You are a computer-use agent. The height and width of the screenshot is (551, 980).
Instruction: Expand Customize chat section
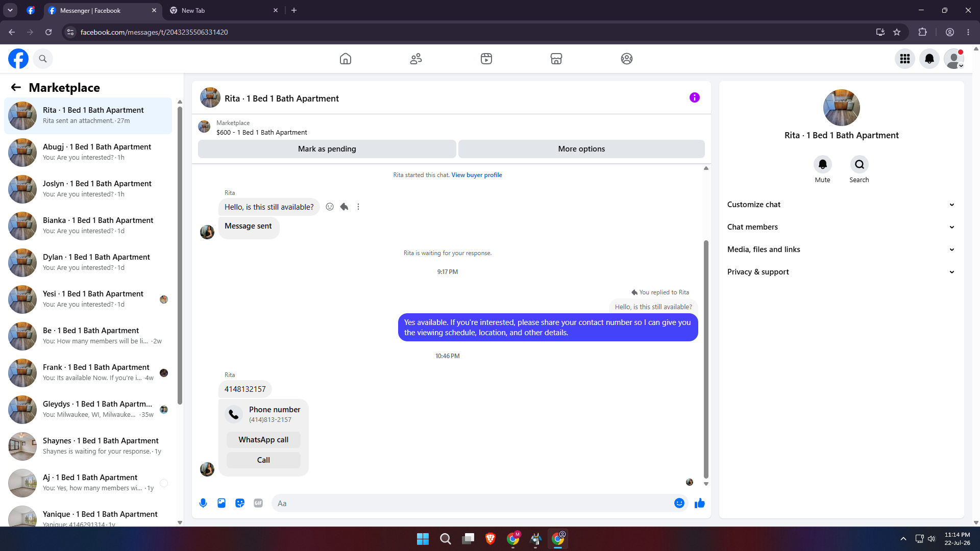pos(841,205)
